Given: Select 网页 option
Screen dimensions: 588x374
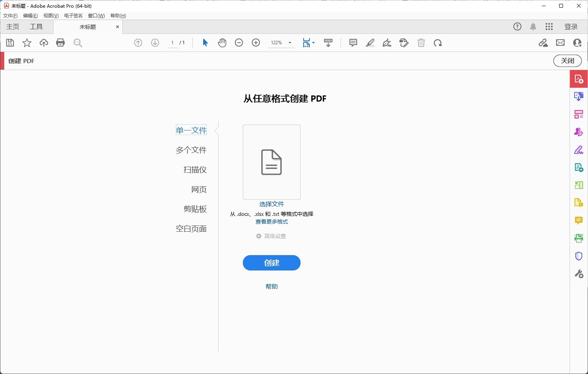Looking at the screenshot, I should coord(199,189).
